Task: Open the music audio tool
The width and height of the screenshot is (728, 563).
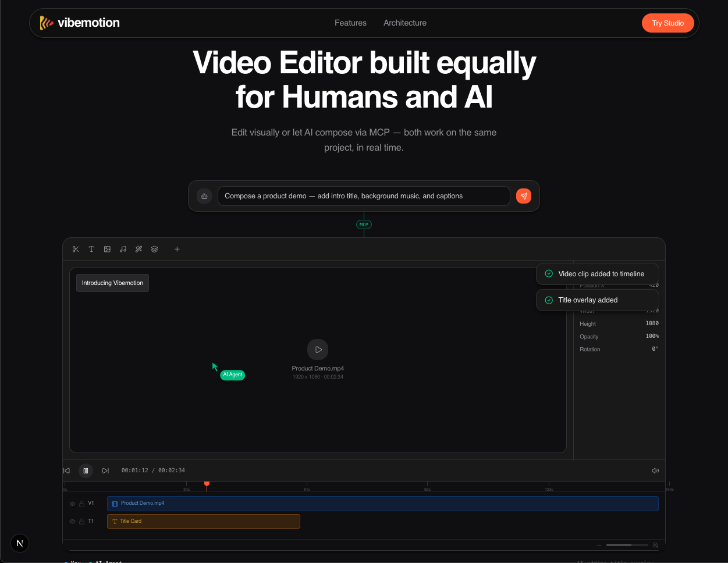Action: click(x=123, y=249)
